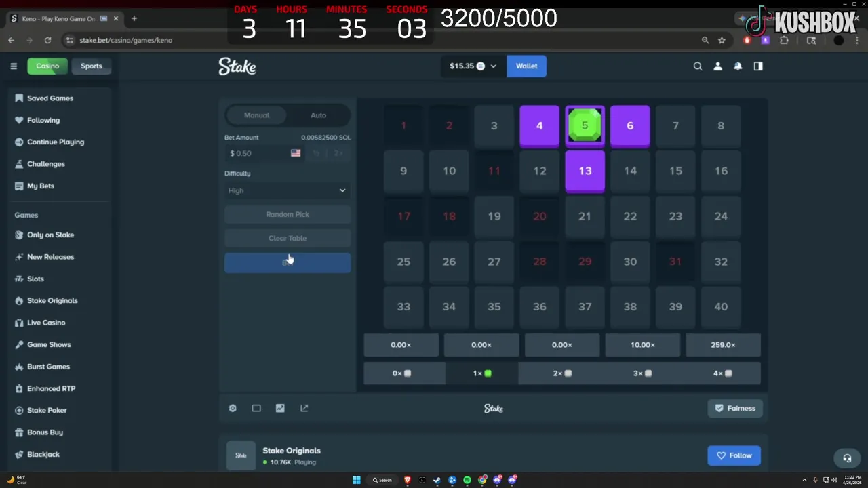The image size is (868, 488).
Task: Open the Fairness button
Action: [x=735, y=408]
